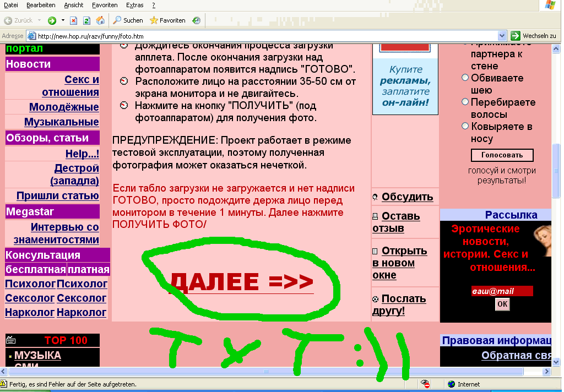
Task: Click the Купите рекламы advertisement banner
Action: coord(405,79)
